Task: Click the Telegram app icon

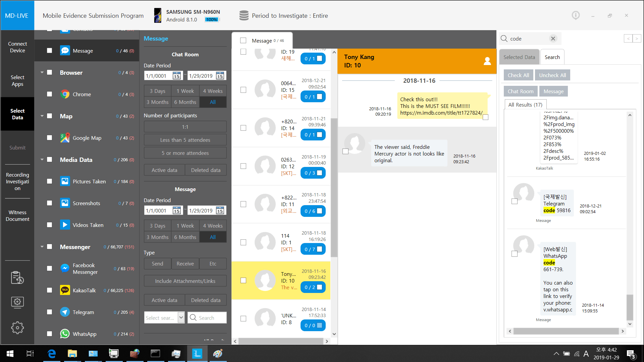Action: tap(65, 312)
